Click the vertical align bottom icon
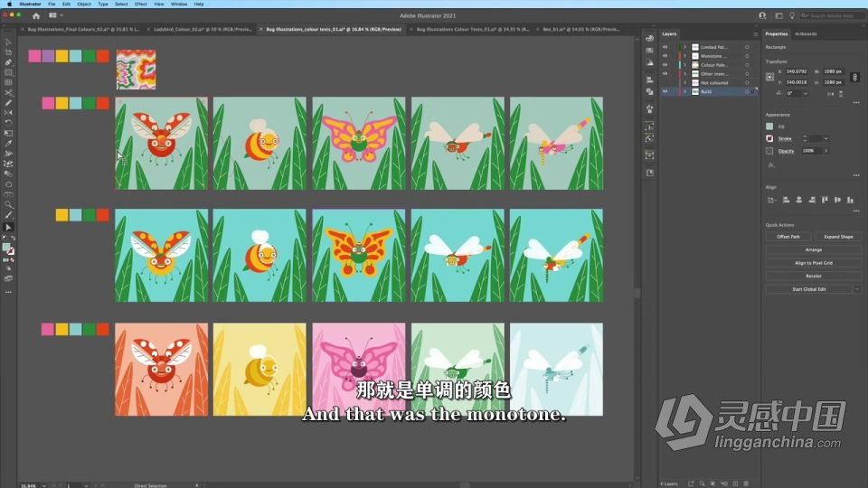Screen dimensions: 868x488 click(850, 200)
